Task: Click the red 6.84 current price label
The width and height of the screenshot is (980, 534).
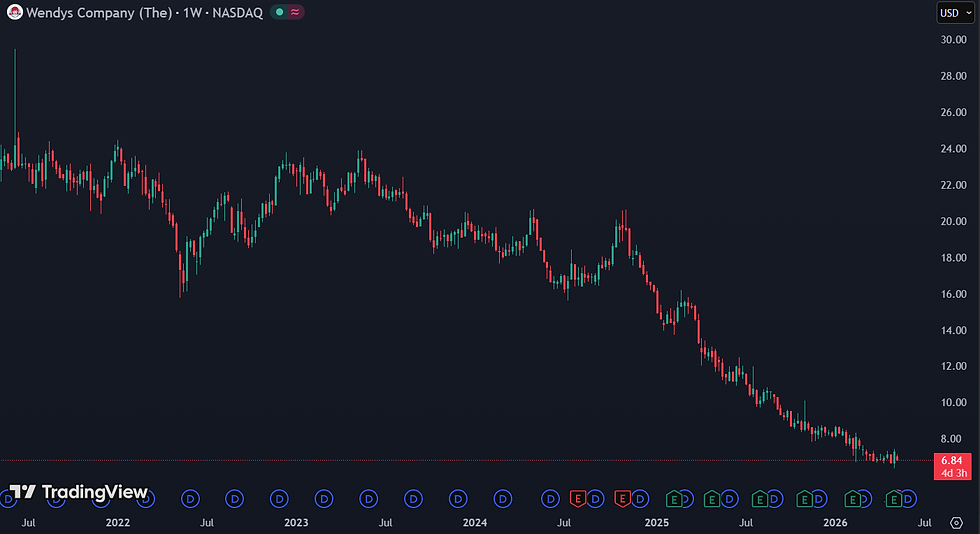Action: pos(952,466)
